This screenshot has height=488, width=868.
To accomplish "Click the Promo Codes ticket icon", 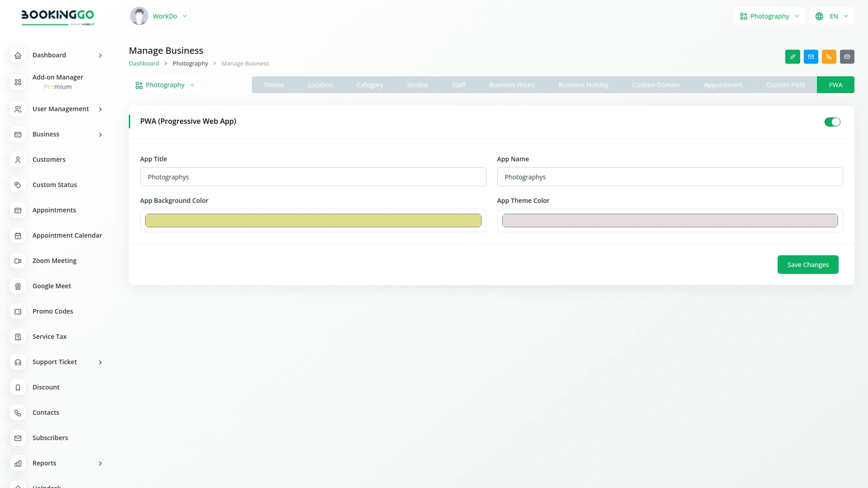I will point(18,311).
